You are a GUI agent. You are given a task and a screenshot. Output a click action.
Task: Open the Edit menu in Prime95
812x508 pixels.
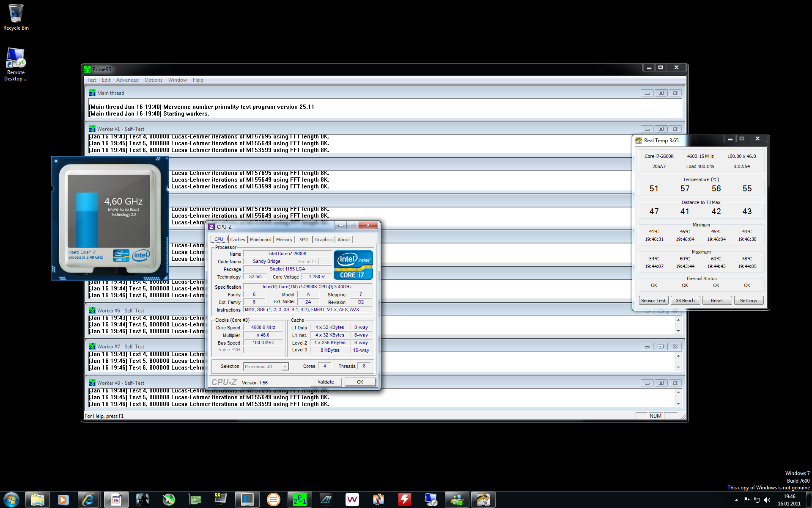point(106,80)
